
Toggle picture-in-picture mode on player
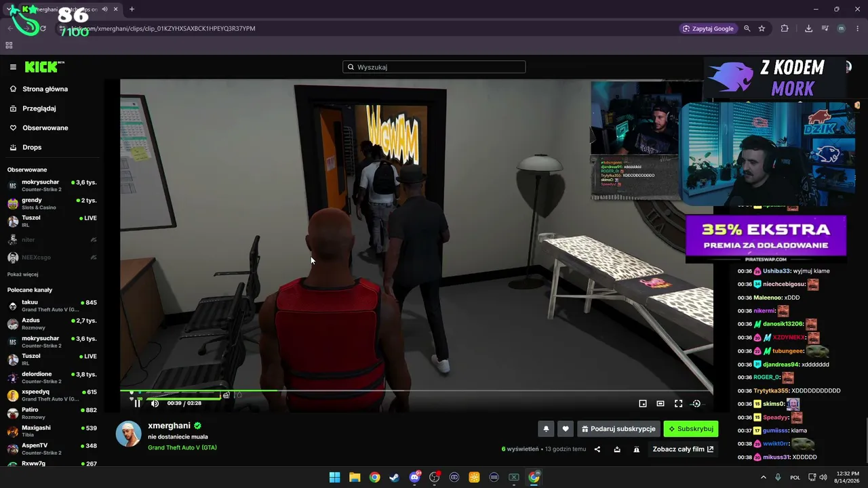(643, 403)
